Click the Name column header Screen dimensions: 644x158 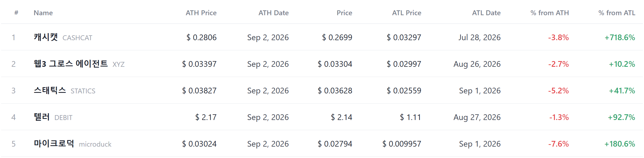[x=43, y=13]
